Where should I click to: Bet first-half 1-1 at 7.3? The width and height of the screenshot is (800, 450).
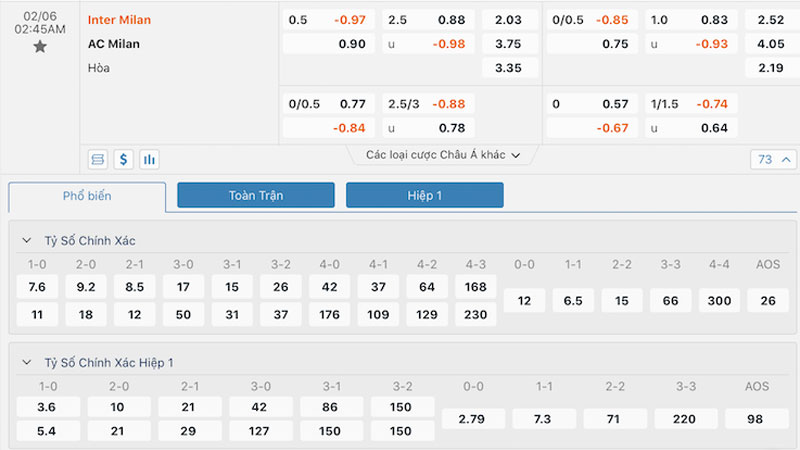(x=544, y=419)
